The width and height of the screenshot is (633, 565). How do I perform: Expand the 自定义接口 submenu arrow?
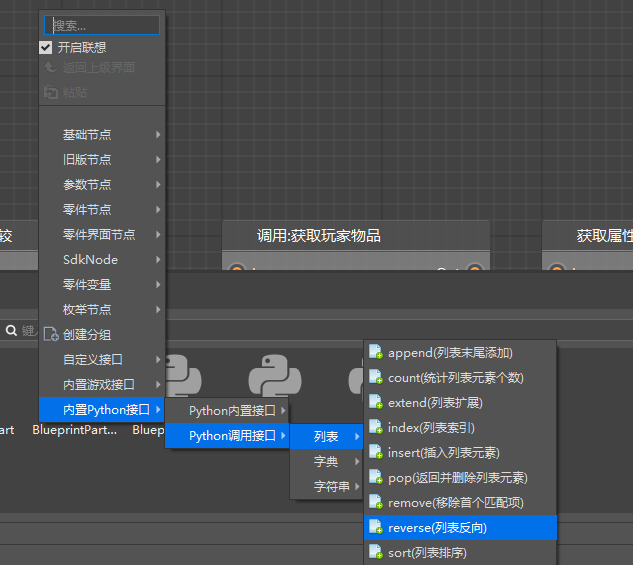tap(158, 360)
